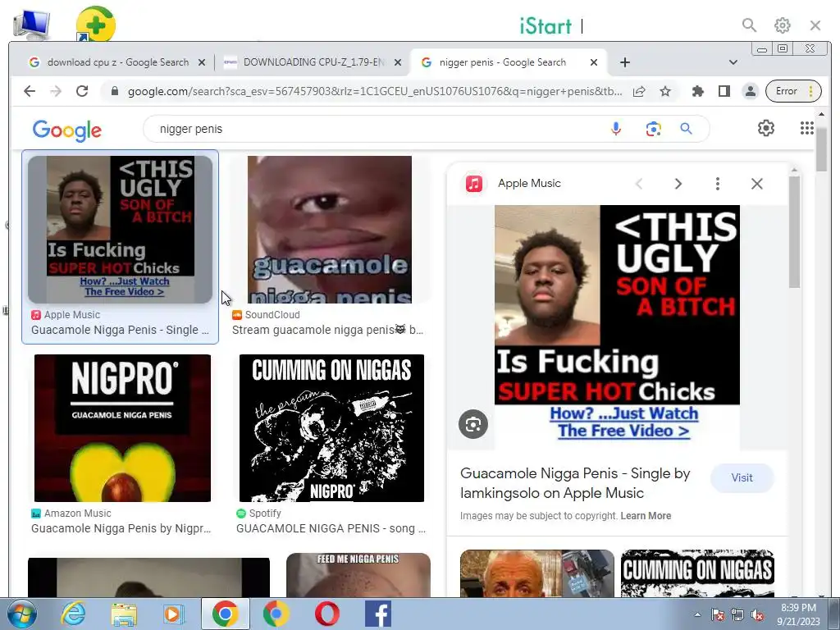840x630 pixels.
Task: Click the green plus shortcut desktop icon
Action: tap(95, 24)
